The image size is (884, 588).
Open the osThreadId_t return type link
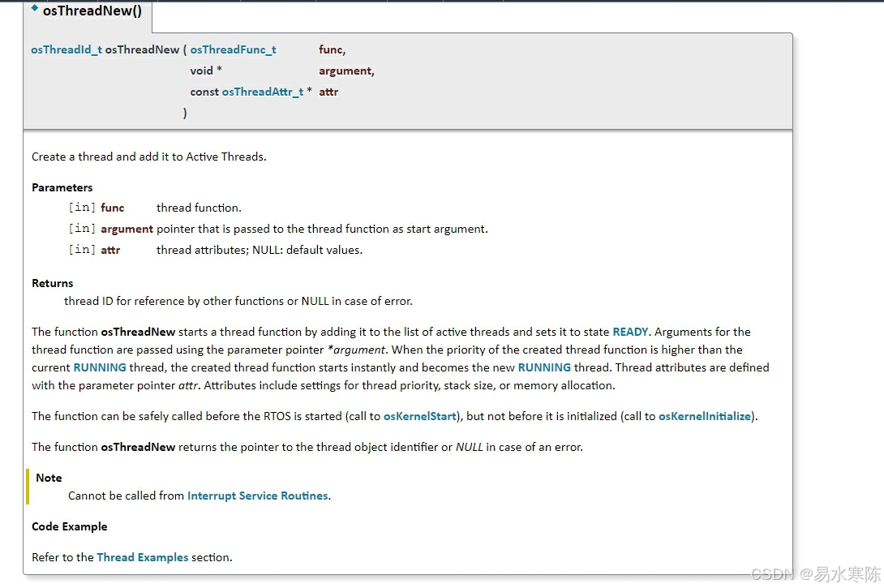pos(67,49)
